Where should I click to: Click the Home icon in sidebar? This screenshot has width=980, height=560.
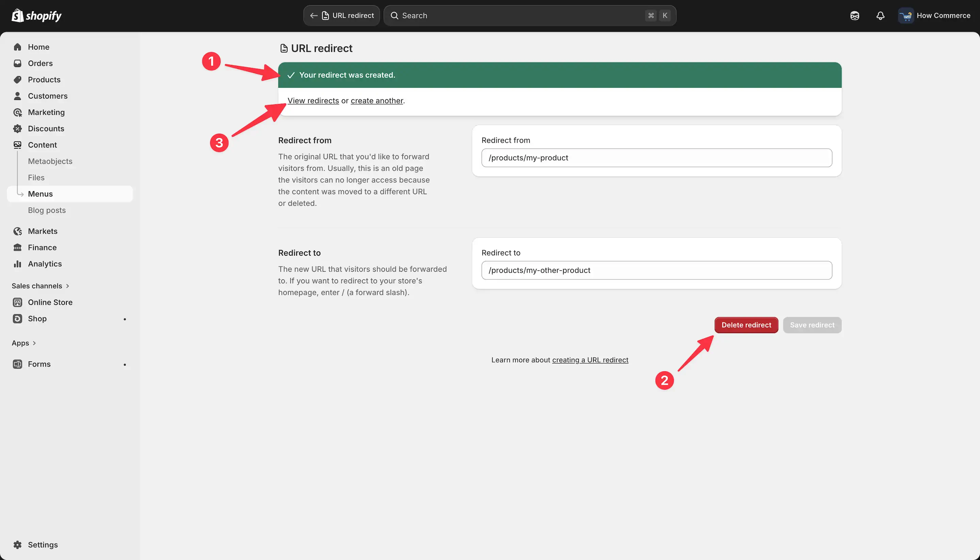point(17,47)
